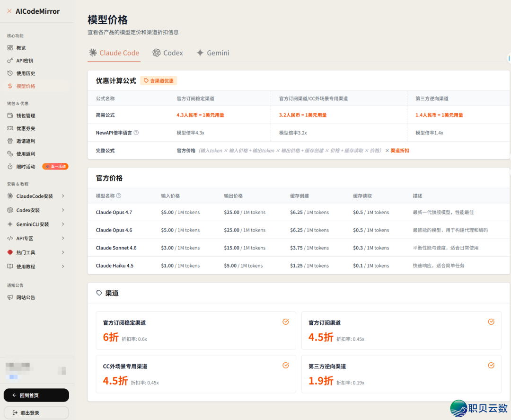Select the 官方订阅稳定渠道 6折 card

(196, 331)
